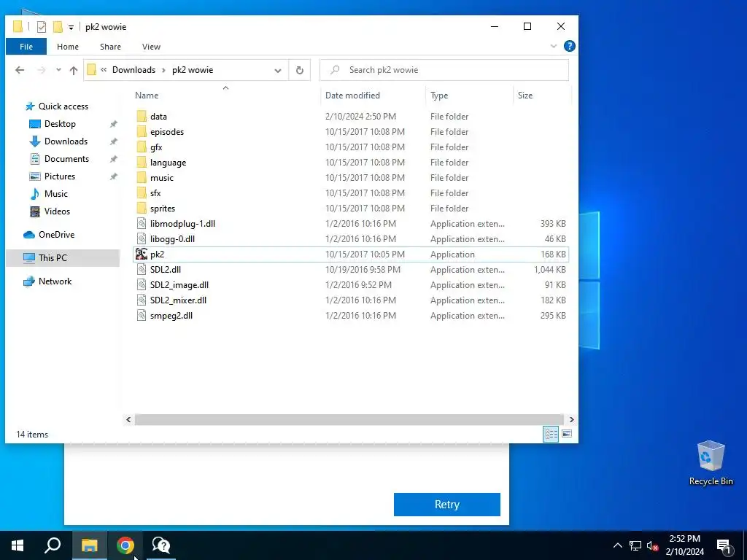Open Recycle Bin on desktop

pyautogui.click(x=711, y=463)
